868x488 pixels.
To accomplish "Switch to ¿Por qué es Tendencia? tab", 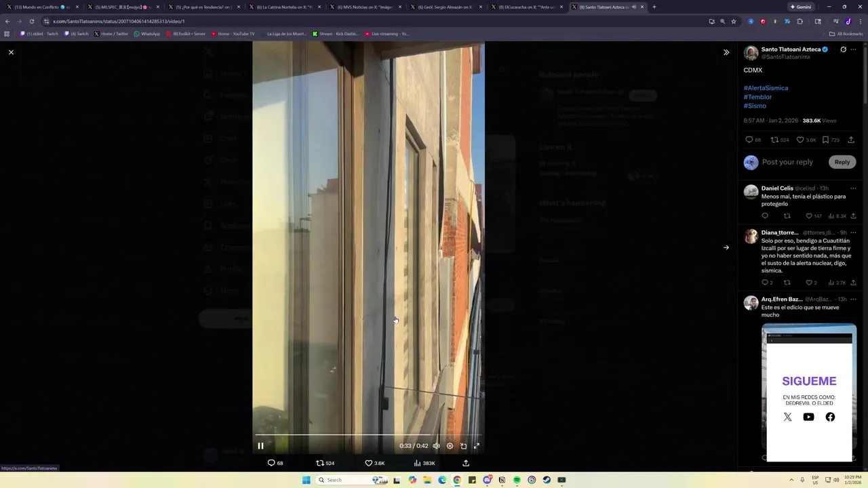I will click(203, 7).
